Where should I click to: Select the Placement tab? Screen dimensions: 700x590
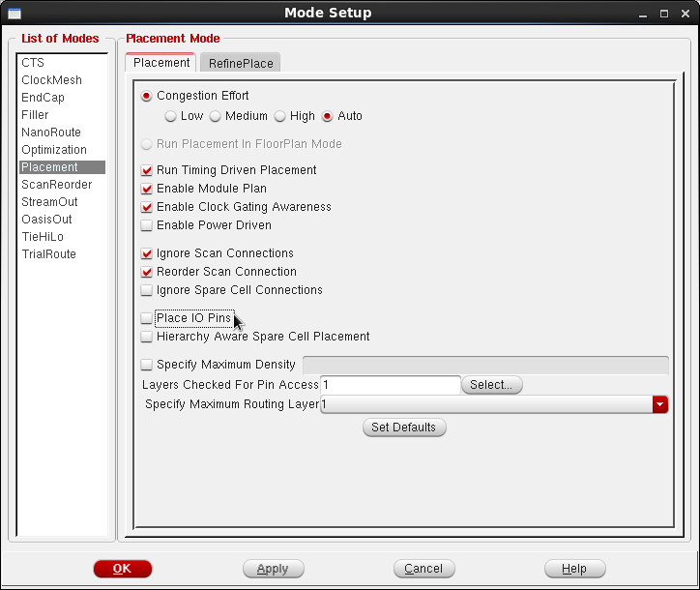coord(161,63)
